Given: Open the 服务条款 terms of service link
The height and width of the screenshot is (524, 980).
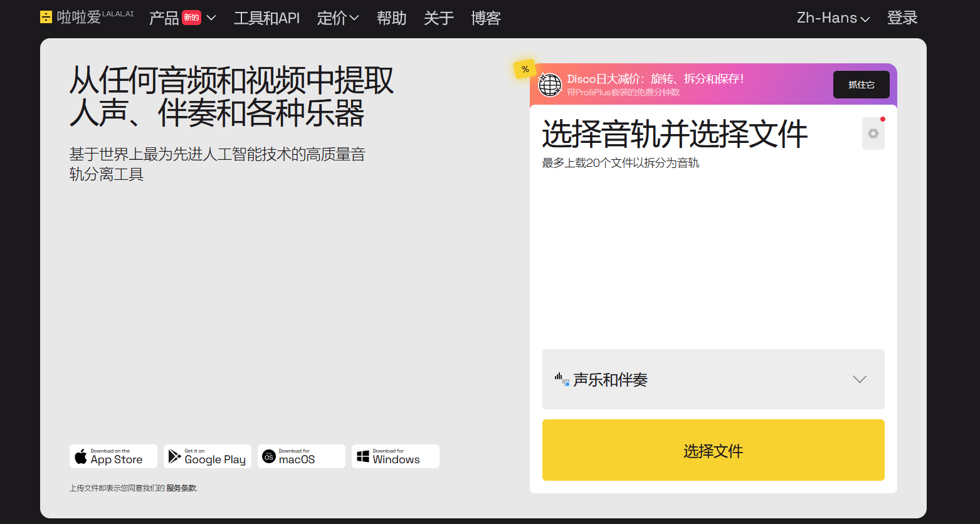Looking at the screenshot, I should (181, 488).
